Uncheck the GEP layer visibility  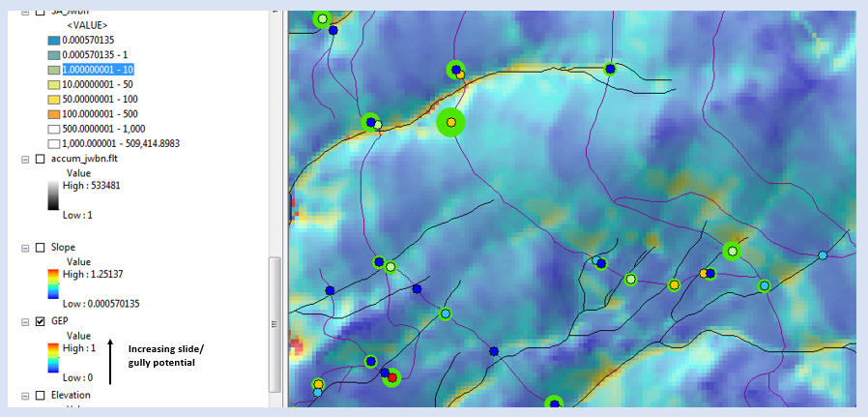tap(40, 320)
